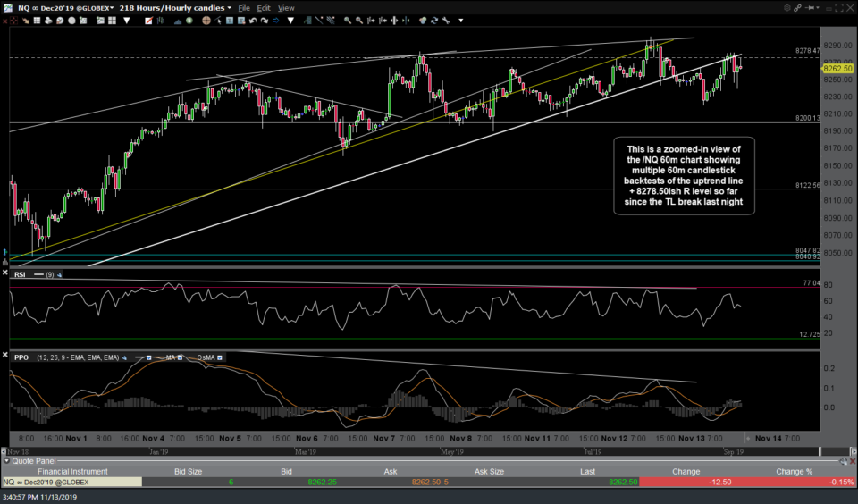The height and width of the screenshot is (504, 858).
Task: Click the print chart icon
Action: click(x=48, y=21)
